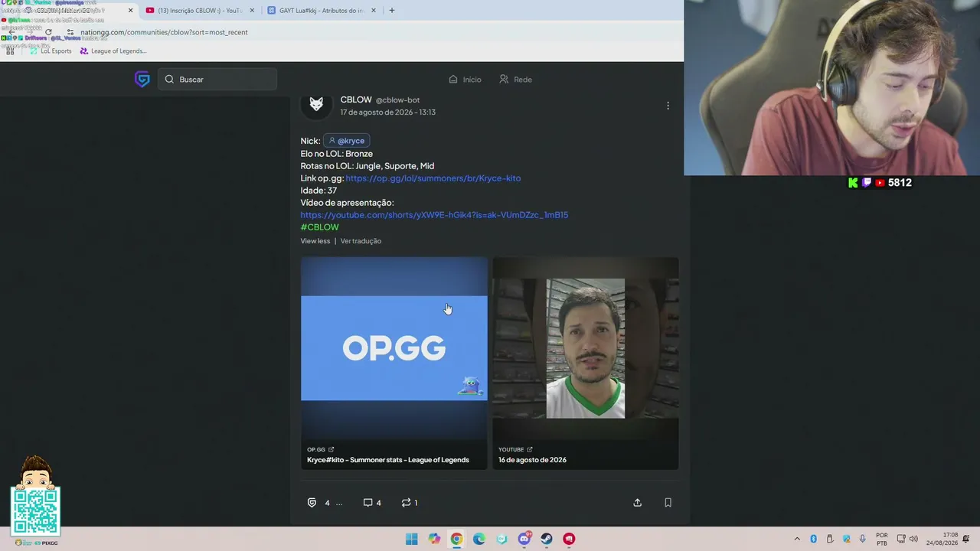The height and width of the screenshot is (551, 980).
Task: Repost using the repost arrows icon
Action: pyautogui.click(x=406, y=503)
